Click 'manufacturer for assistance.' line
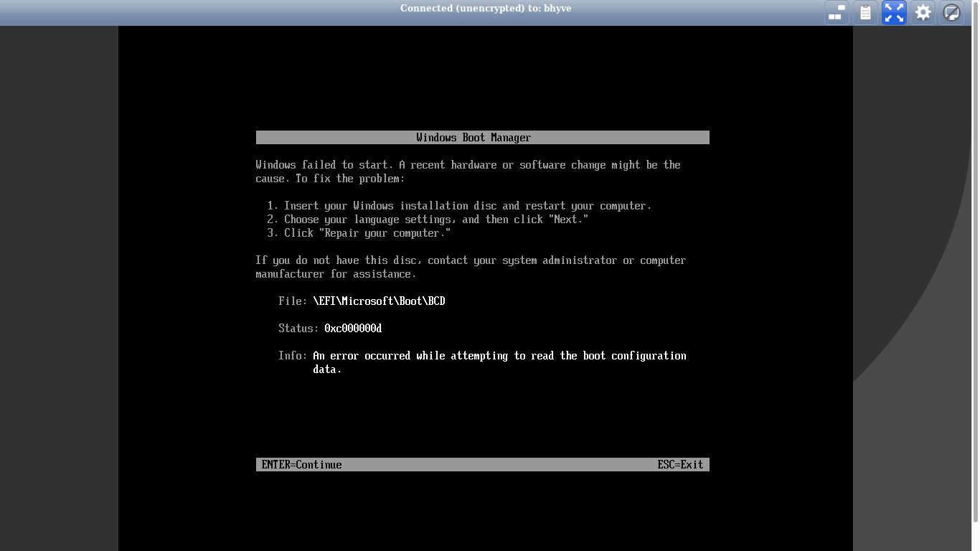Image resolution: width=980 pixels, height=551 pixels. [x=336, y=274]
